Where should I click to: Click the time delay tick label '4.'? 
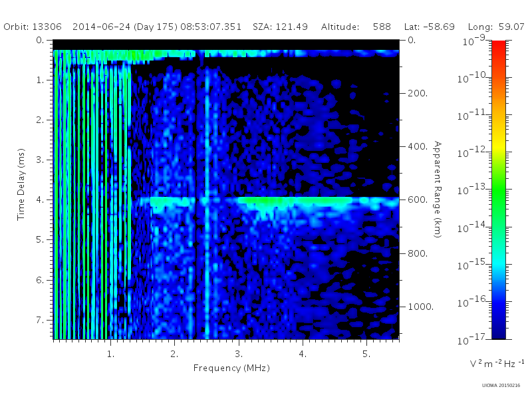[x=41, y=199]
